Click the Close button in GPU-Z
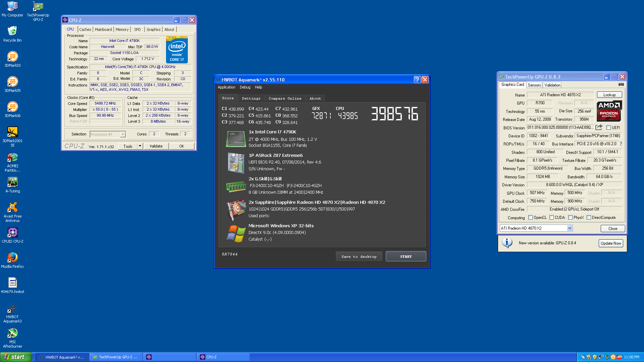 [x=613, y=229]
